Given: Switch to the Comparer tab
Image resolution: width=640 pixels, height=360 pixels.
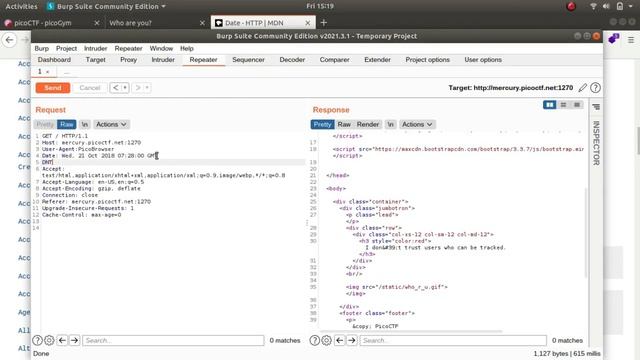Looking at the screenshot, I should pyautogui.click(x=334, y=60).
